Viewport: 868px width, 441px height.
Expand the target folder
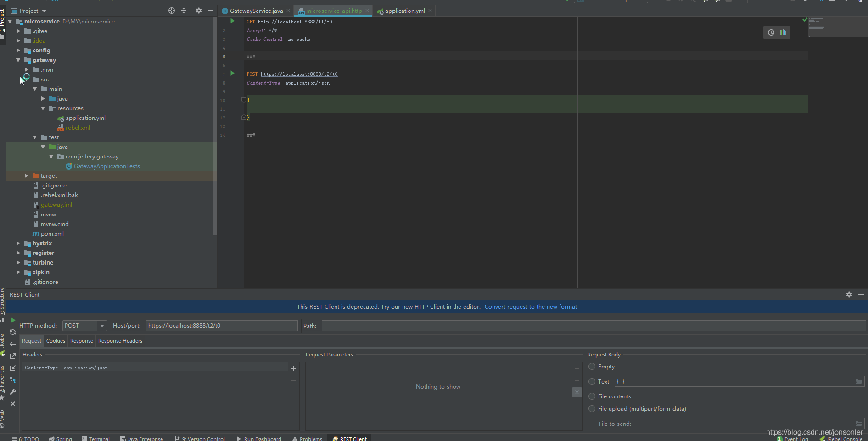[x=27, y=176]
